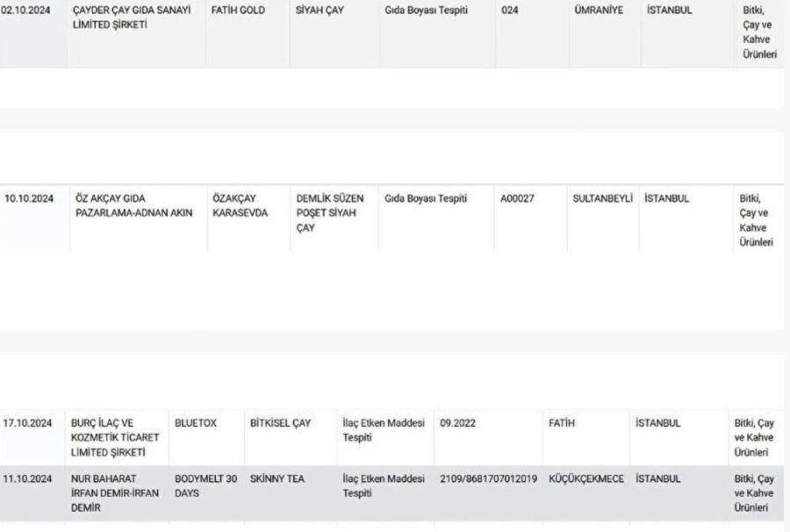Select İSTANBUL in the ÜMRANİYE row

[669, 10]
